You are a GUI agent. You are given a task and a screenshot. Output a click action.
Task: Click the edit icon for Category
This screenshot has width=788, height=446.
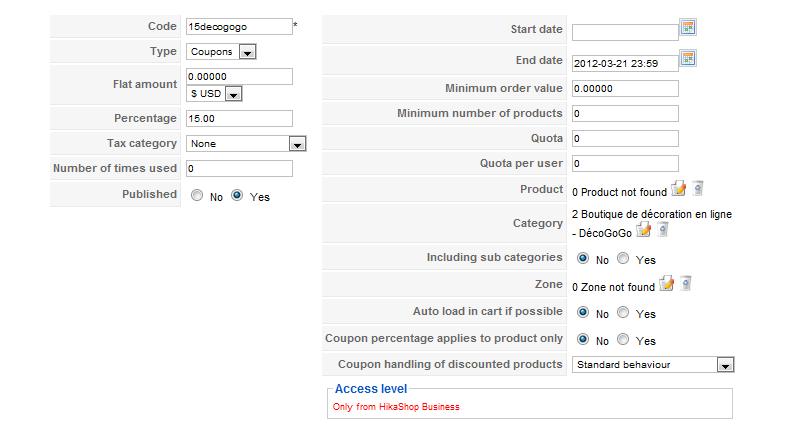pyautogui.click(x=644, y=231)
